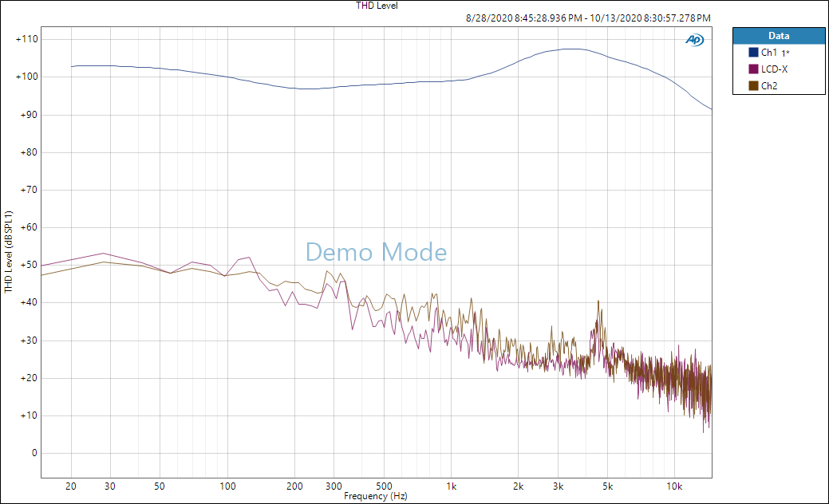Click the +20 tick on vertical axis
The image size is (829, 504).
click(x=29, y=378)
